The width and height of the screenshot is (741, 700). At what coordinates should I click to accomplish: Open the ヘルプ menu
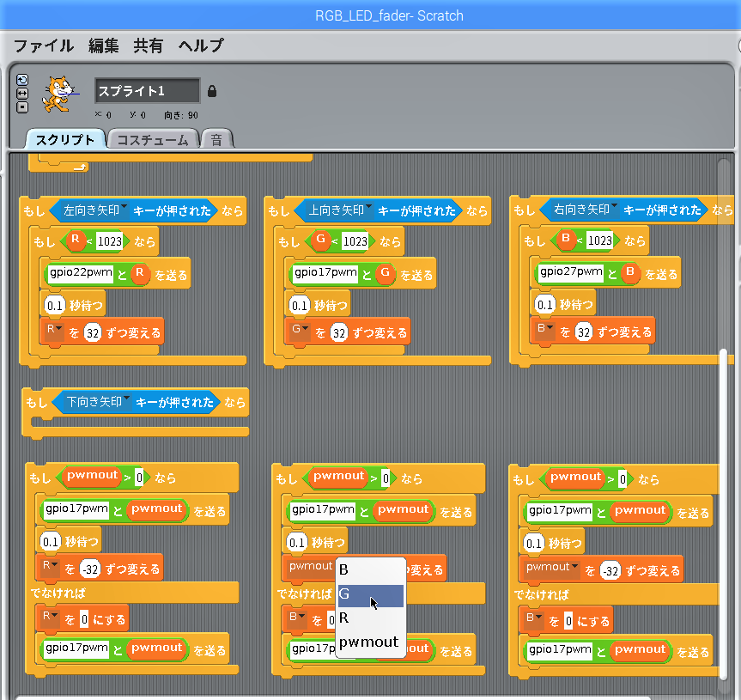click(x=201, y=46)
